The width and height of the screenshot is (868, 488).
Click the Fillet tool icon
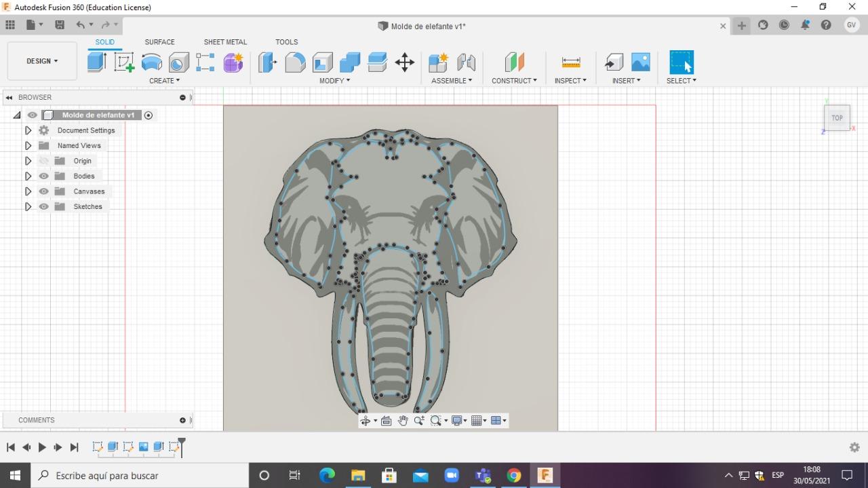coord(295,62)
